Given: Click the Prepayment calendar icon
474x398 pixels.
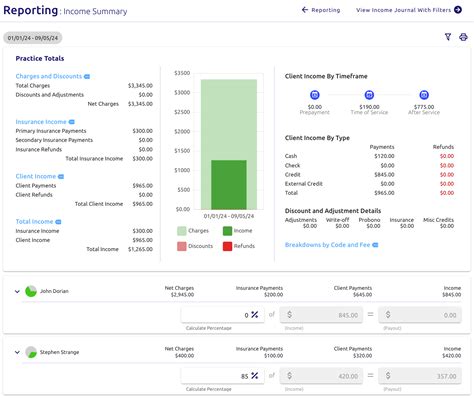Looking at the screenshot, I should [x=315, y=95].
